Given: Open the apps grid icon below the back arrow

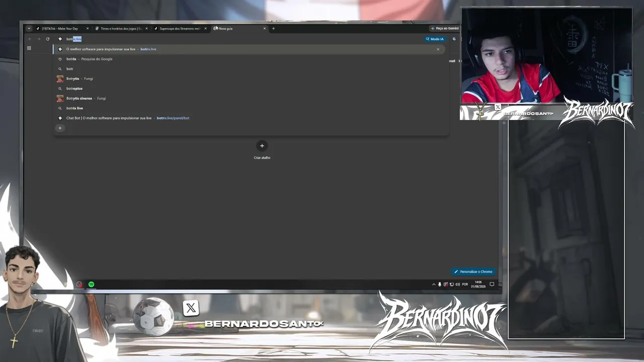Looking at the screenshot, I should [29, 48].
